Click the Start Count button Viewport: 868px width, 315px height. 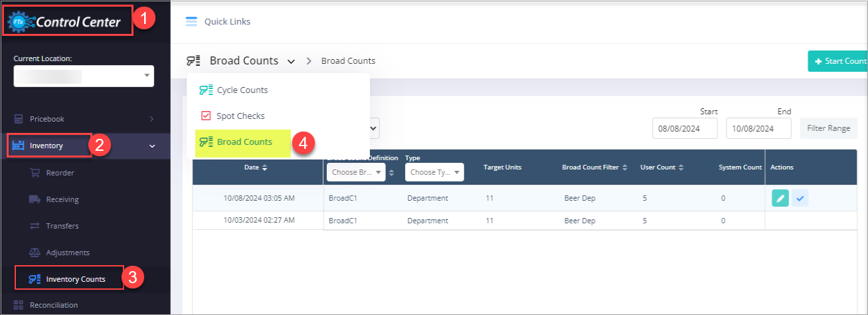pos(839,61)
